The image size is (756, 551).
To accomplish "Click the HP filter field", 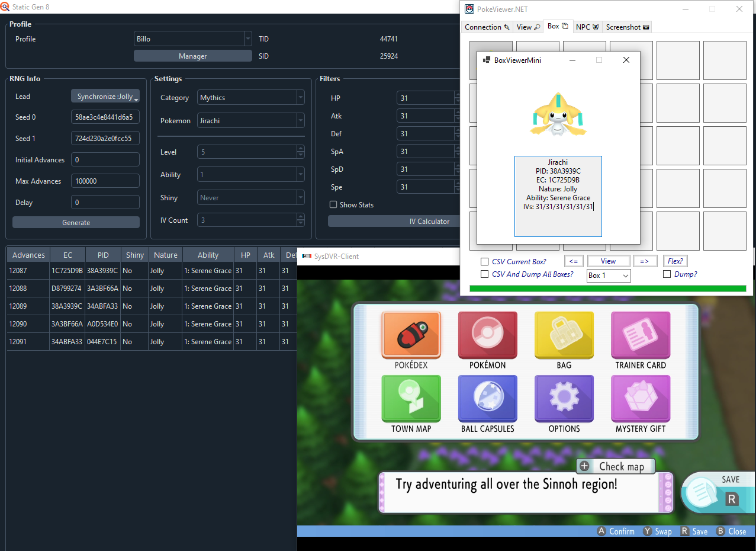I will point(428,98).
